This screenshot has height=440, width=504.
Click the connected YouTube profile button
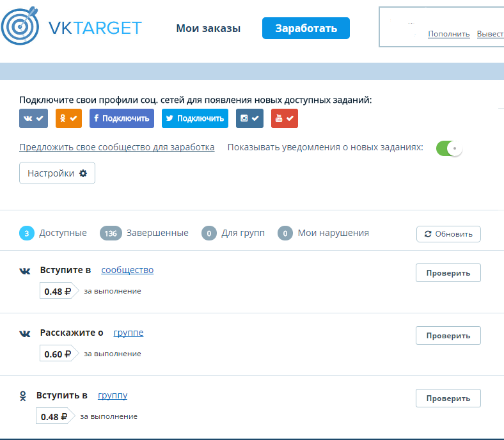(285, 118)
